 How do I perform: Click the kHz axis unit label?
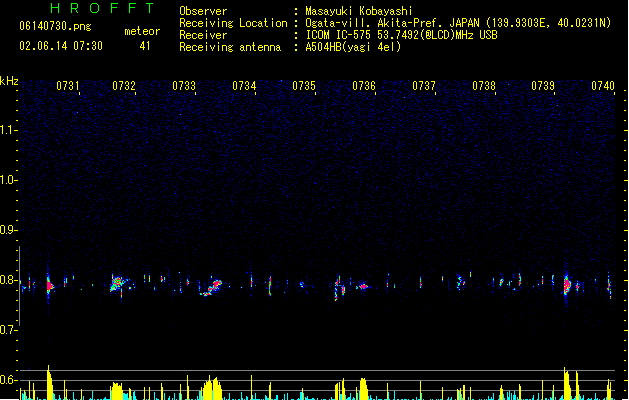click(x=9, y=81)
